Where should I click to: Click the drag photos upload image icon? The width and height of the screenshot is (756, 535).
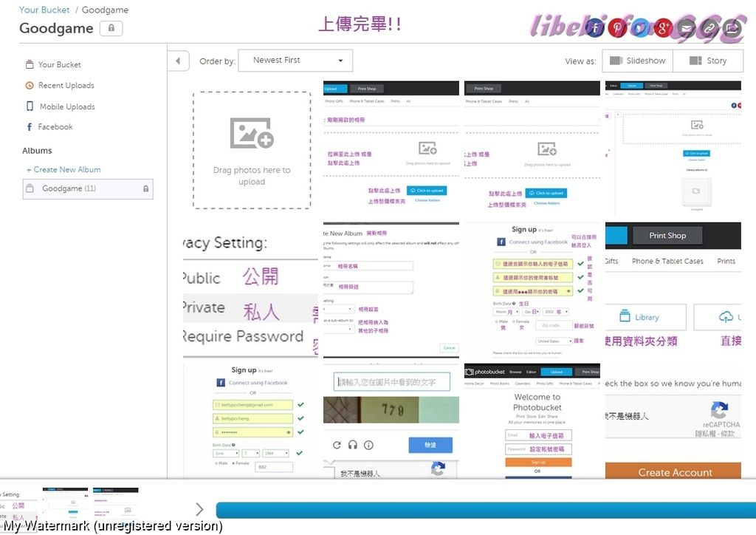252,134
